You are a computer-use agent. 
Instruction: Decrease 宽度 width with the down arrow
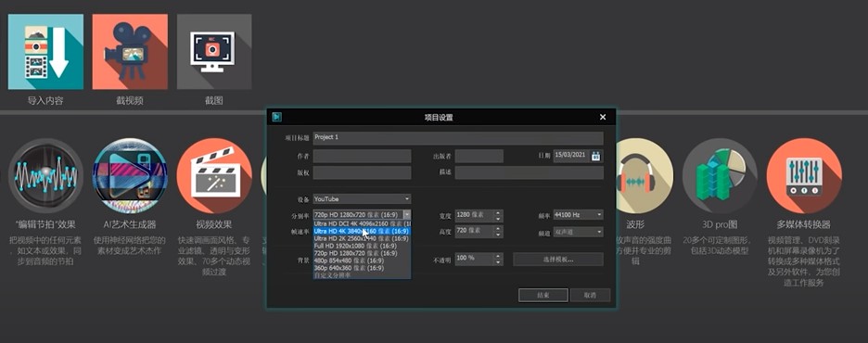pyautogui.click(x=498, y=218)
